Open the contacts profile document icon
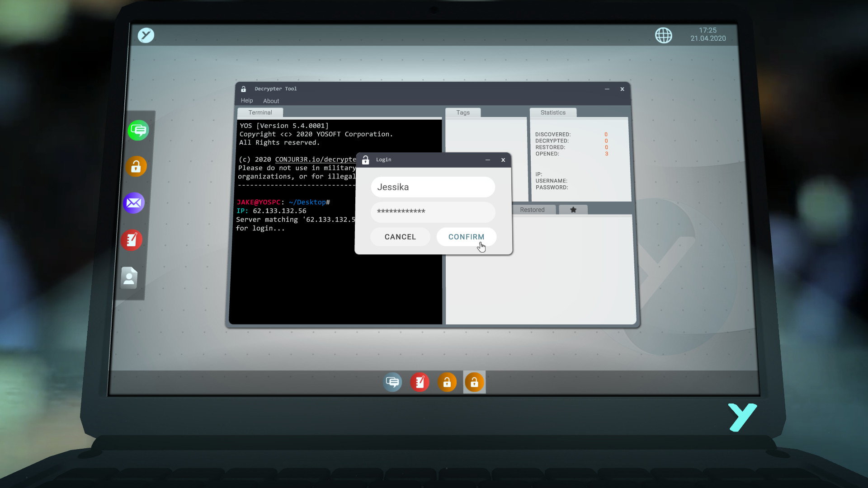The image size is (868, 488). (129, 277)
